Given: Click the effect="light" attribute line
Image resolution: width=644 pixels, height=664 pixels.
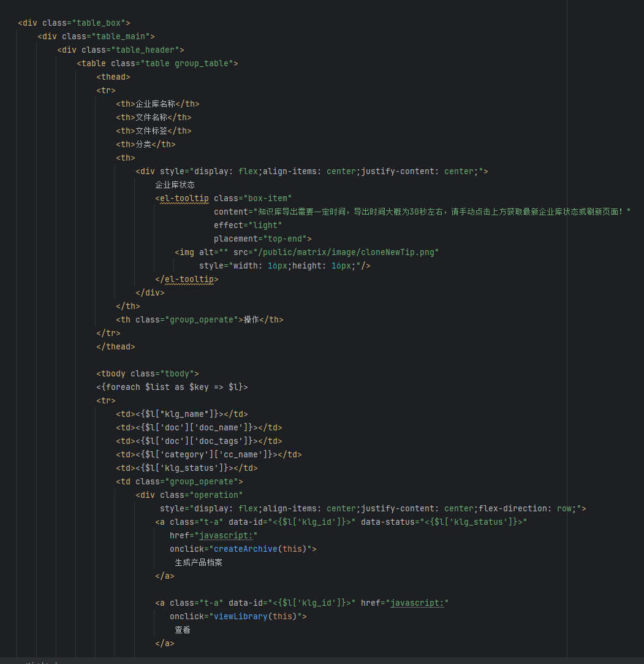Looking at the screenshot, I should click(x=248, y=225).
